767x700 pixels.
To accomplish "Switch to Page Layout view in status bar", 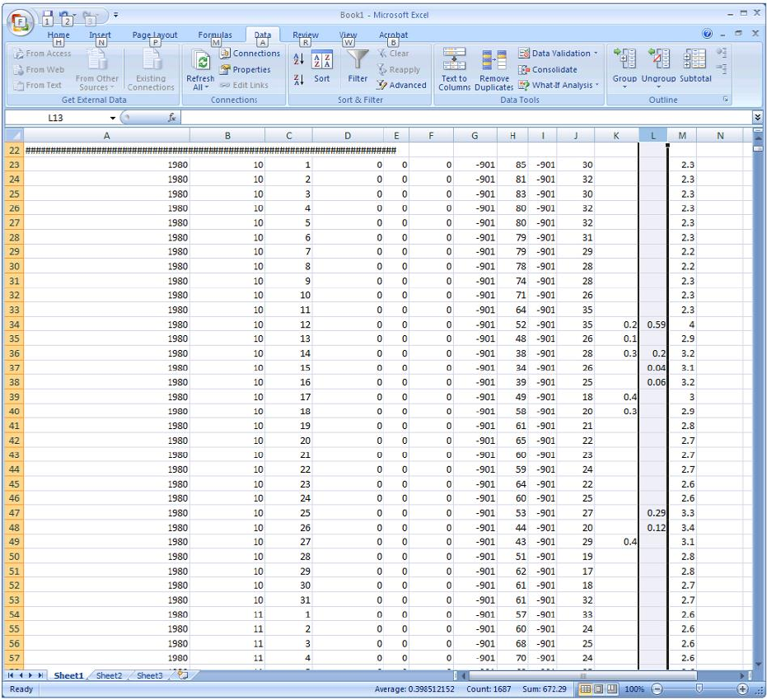I will coord(599,688).
